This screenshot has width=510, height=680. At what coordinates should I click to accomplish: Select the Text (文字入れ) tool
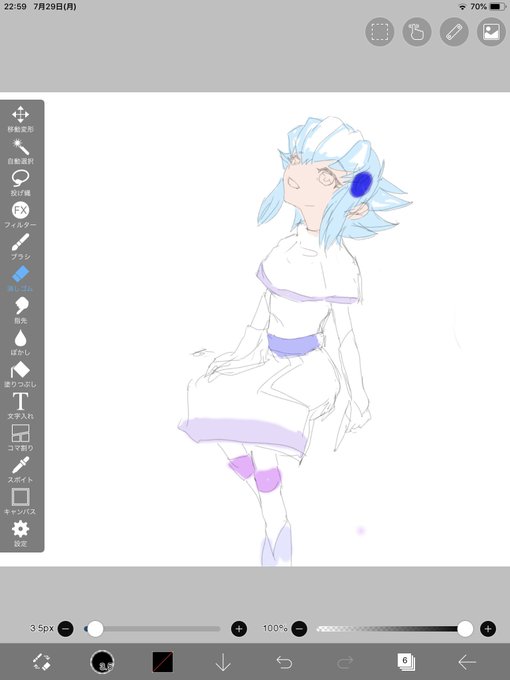pos(20,406)
